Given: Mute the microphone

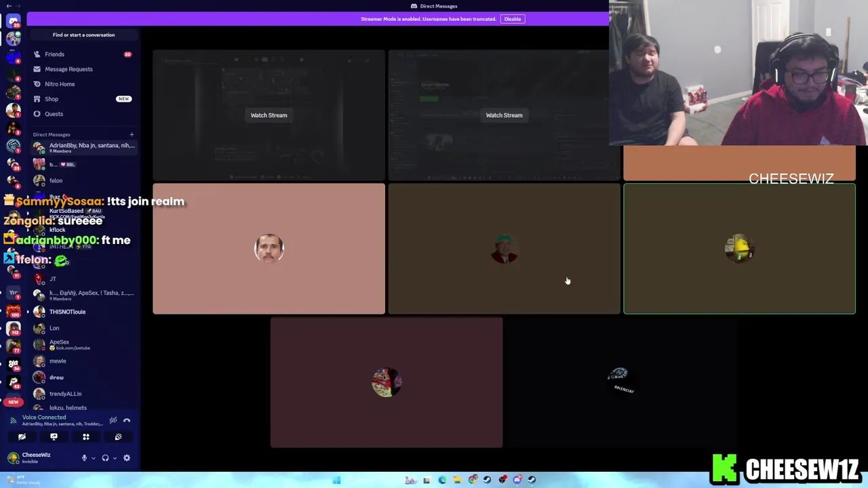Looking at the screenshot, I should coord(84,458).
